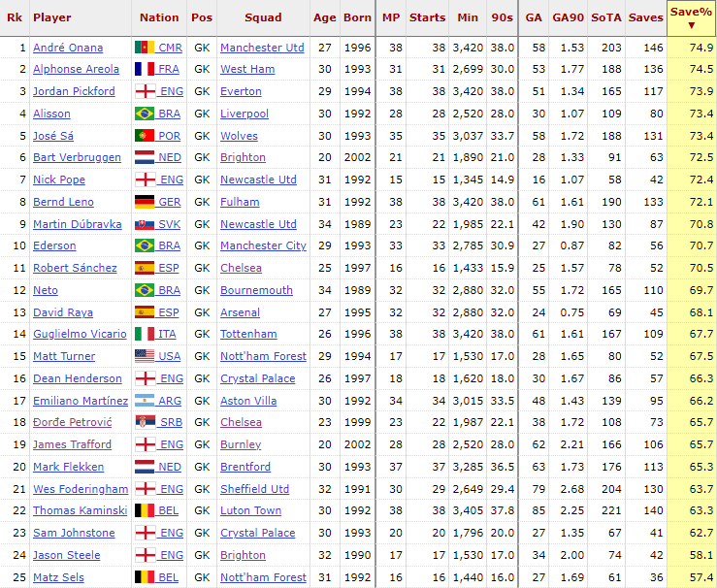Click England flag beside Jordan Pickford
Image resolution: width=717 pixels, height=588 pixels.
[x=146, y=91]
